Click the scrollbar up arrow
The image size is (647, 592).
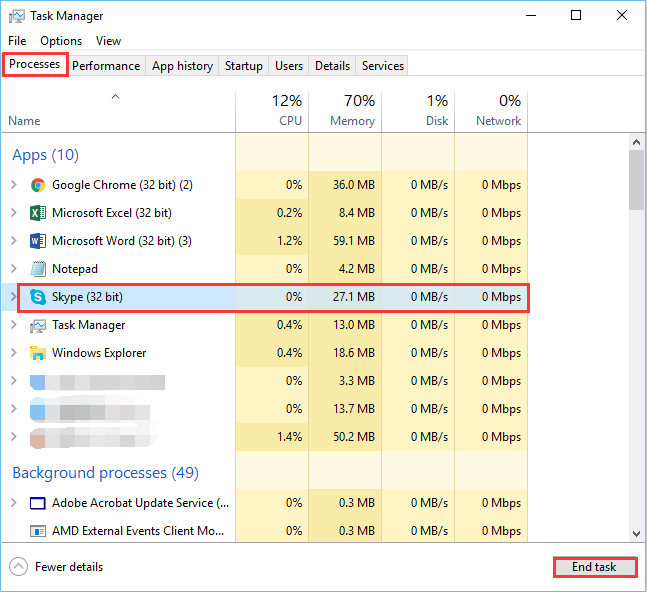tap(636, 142)
